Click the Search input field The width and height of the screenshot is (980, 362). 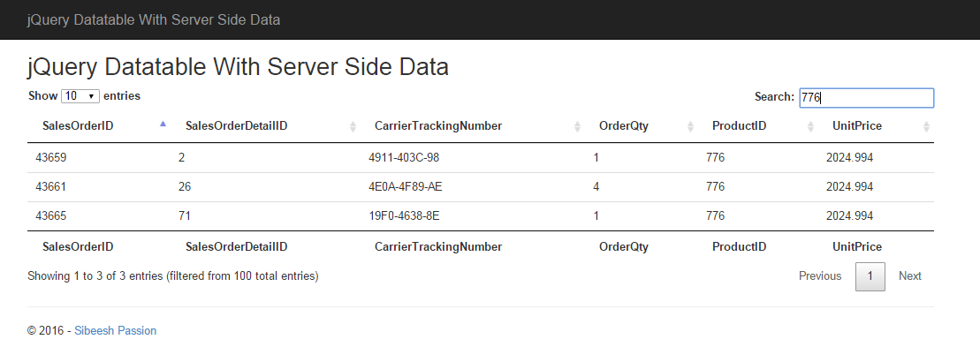pyautogui.click(x=866, y=97)
